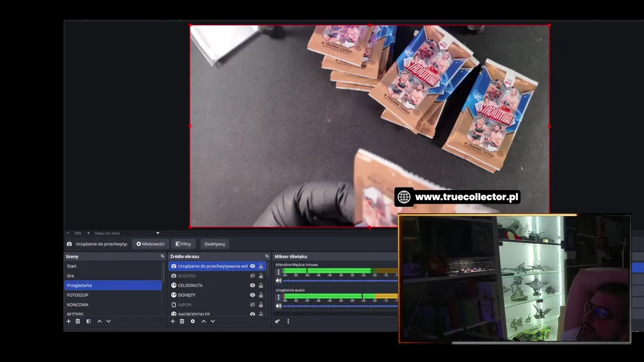
Task: Select the DONEJTY source
Action: tap(217, 295)
